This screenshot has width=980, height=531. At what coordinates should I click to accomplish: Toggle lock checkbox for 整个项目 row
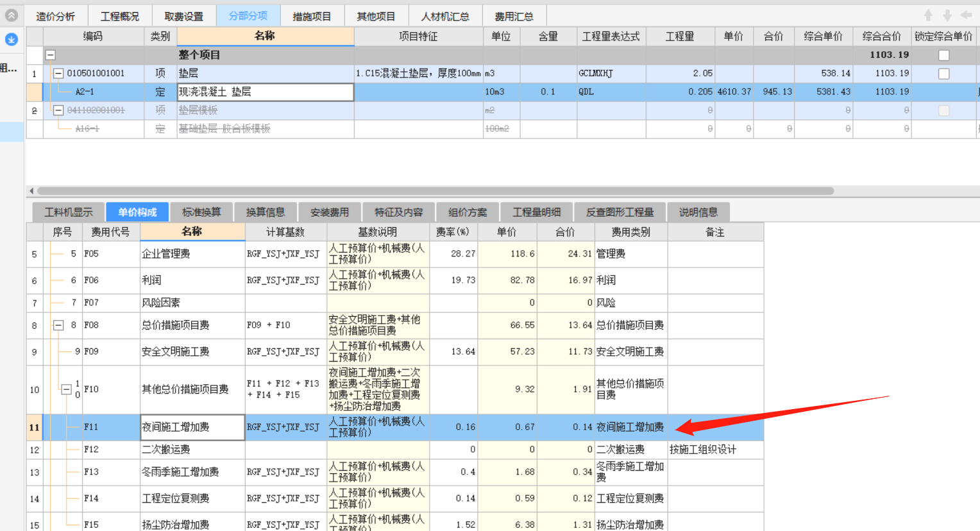click(x=943, y=55)
